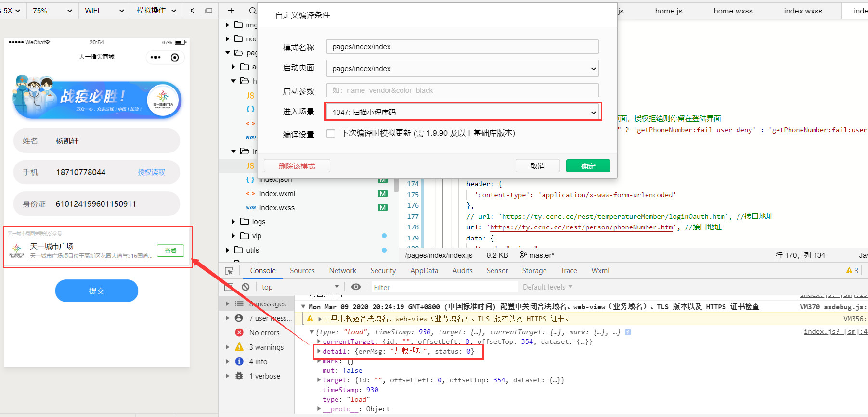Click the blue info badge after the logged object
Screen dimensions: 868x417
click(x=628, y=332)
